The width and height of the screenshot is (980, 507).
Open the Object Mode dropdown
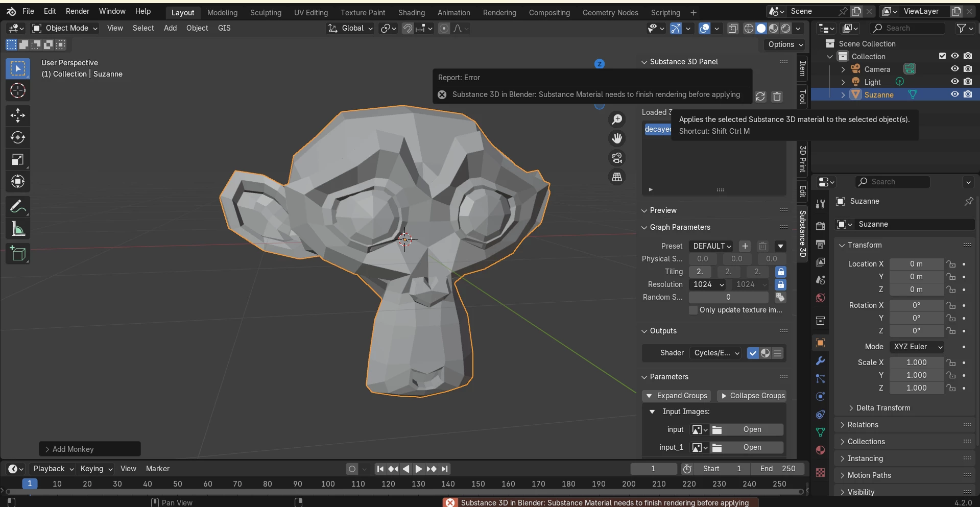tap(65, 28)
